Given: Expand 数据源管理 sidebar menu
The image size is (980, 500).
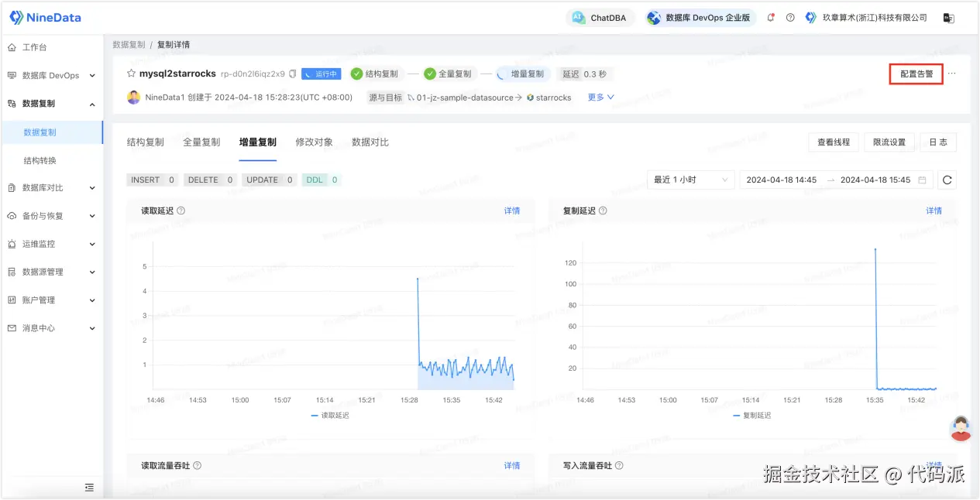Looking at the screenshot, I should 52,272.
